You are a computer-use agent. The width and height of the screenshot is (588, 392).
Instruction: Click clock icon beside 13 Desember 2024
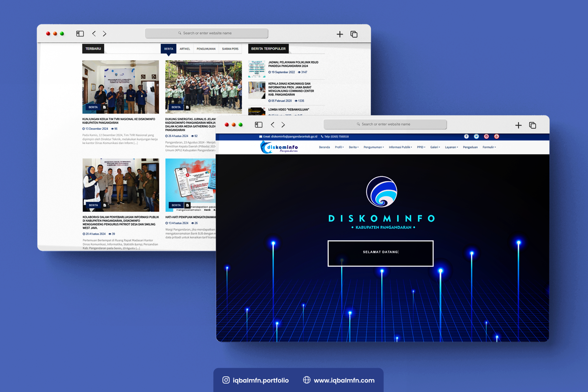point(84,129)
